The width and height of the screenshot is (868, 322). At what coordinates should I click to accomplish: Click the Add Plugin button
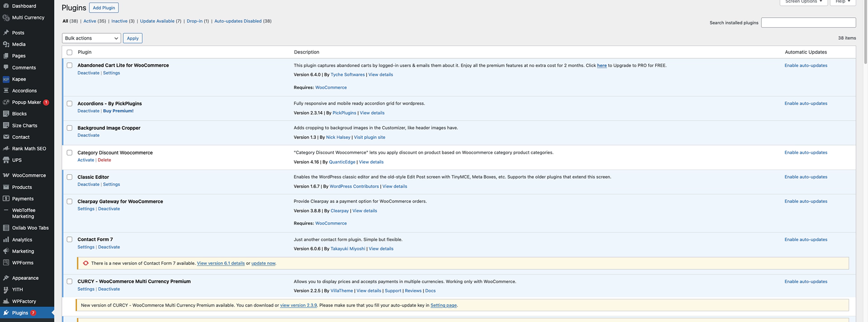104,8
